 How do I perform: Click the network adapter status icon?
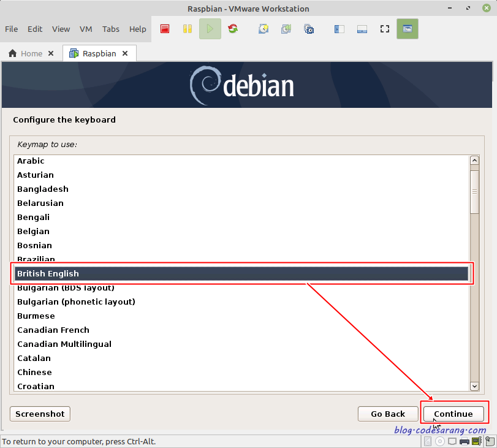tap(452, 441)
